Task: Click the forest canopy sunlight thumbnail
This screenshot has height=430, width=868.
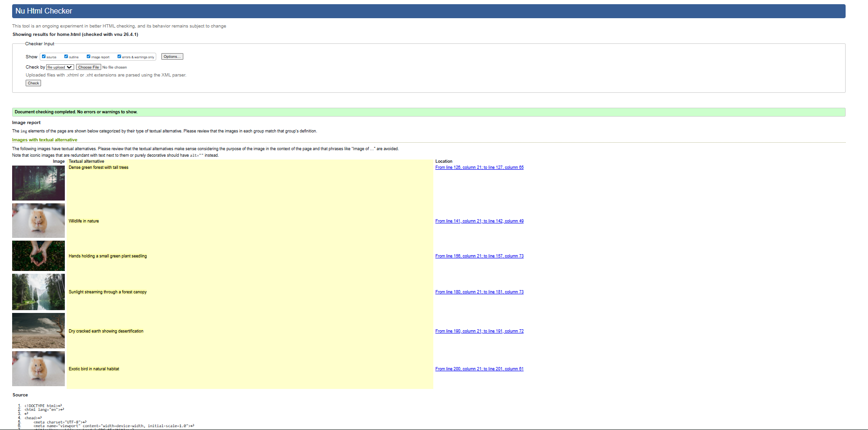Action: click(38, 292)
